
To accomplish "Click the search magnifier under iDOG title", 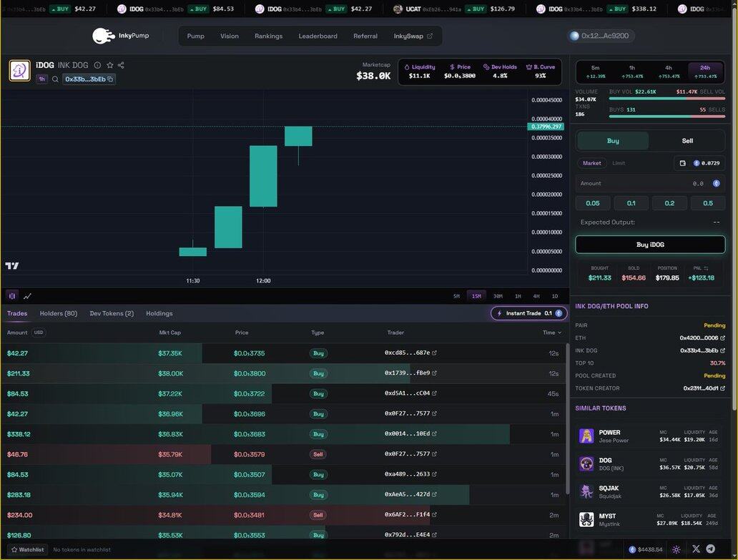I will [55, 79].
